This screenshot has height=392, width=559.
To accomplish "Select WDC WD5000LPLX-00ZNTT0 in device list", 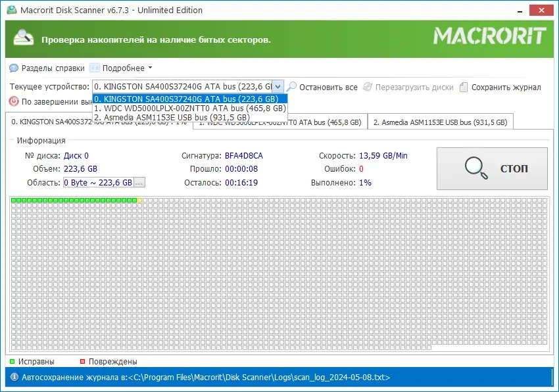I will [x=189, y=108].
